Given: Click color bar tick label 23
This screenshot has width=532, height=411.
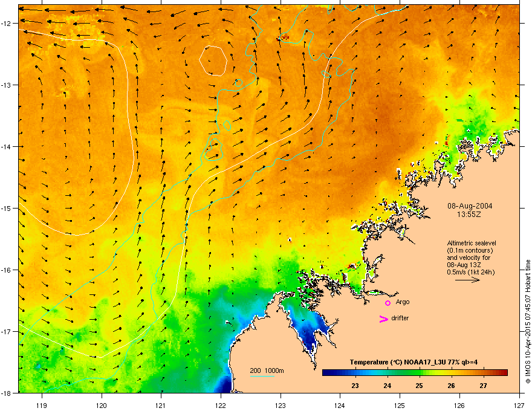Looking at the screenshot, I should [355, 386].
